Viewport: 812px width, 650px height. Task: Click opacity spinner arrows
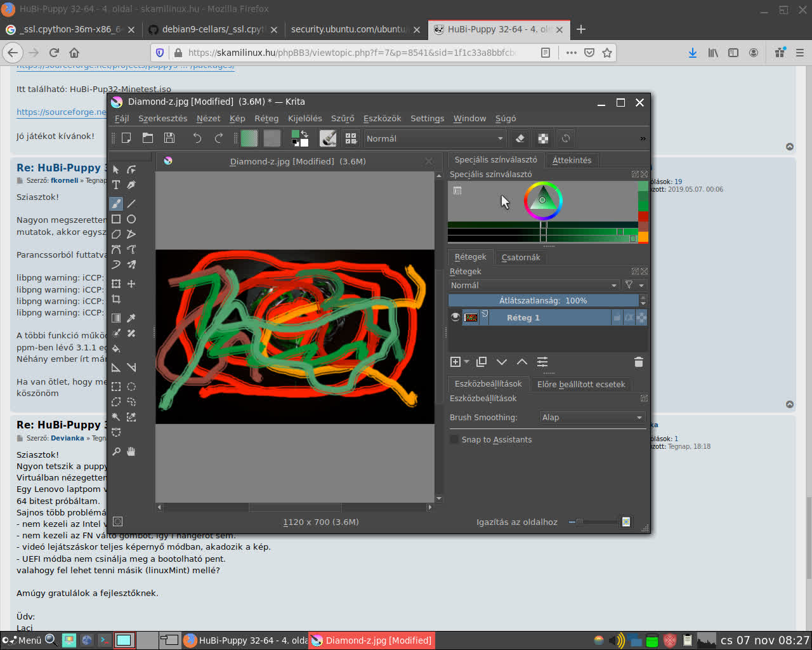643,300
